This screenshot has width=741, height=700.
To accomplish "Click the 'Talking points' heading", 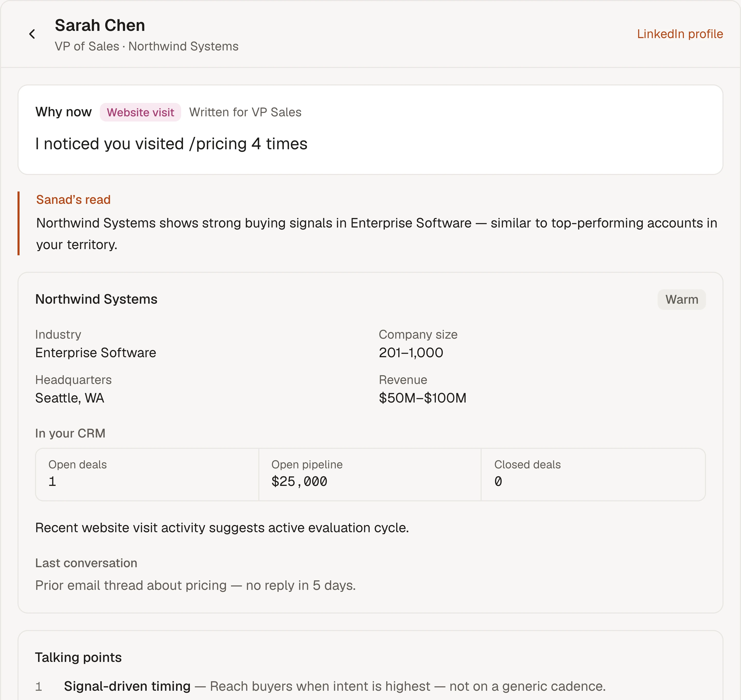I will (78, 658).
